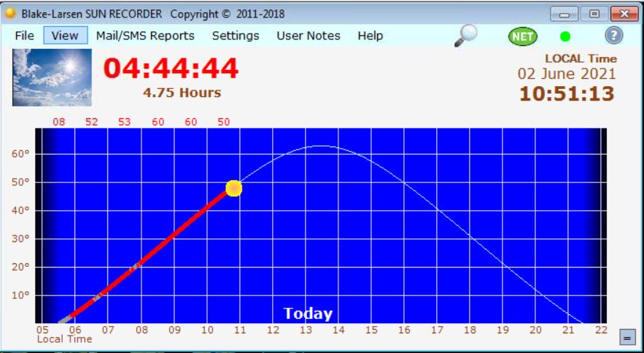Screen dimensions: 644x353
Task: Click the blue question mark help icon
Action: (x=613, y=36)
